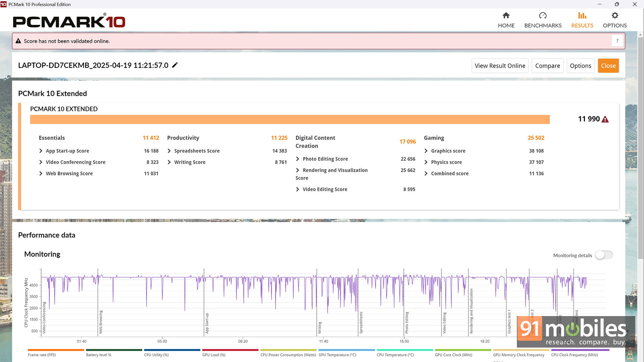
Task: Expand Graphics score under Gaming
Action: tap(426, 151)
